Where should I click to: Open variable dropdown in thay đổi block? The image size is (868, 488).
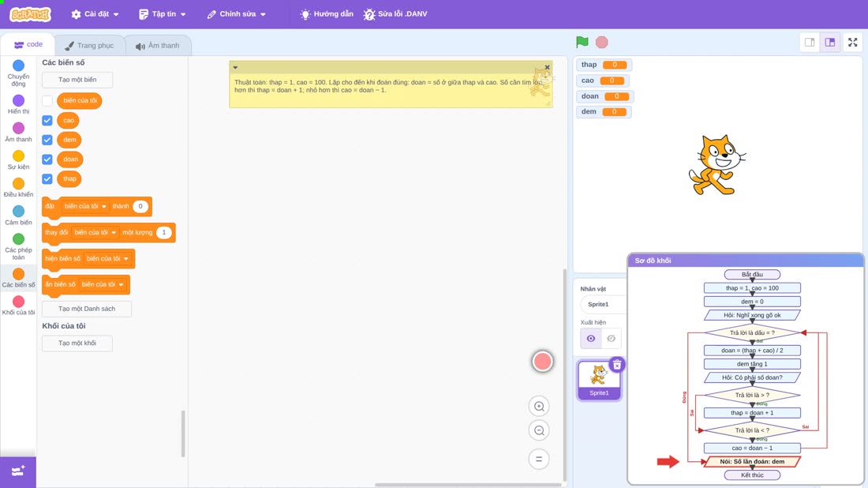pyautogui.click(x=95, y=233)
